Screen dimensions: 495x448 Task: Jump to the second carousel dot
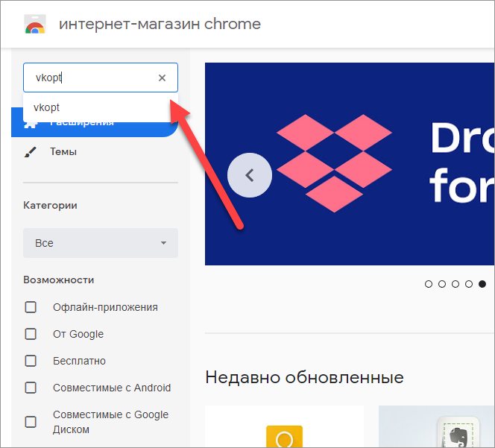tap(442, 284)
